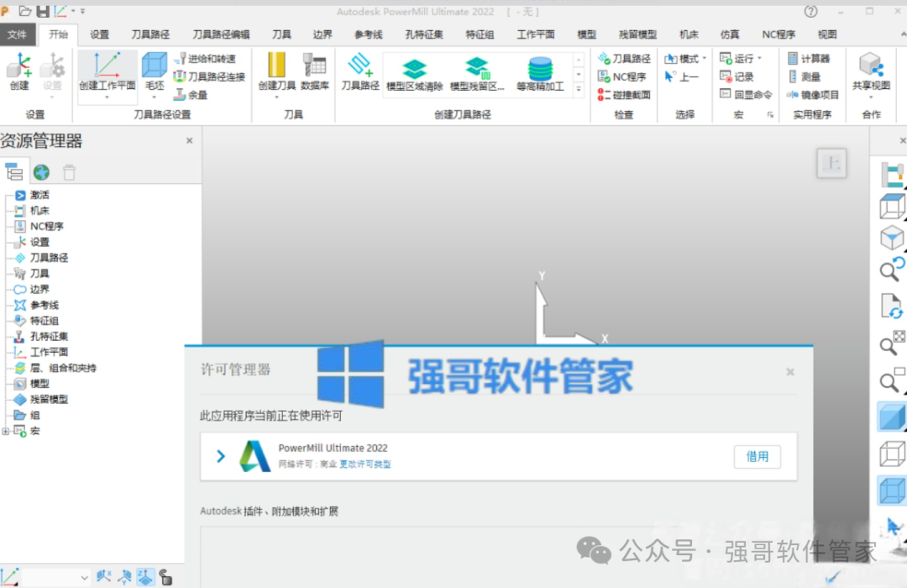Open the 创建工作平面 dropdown arrow
The height and width of the screenshot is (588, 907).
coord(107,97)
